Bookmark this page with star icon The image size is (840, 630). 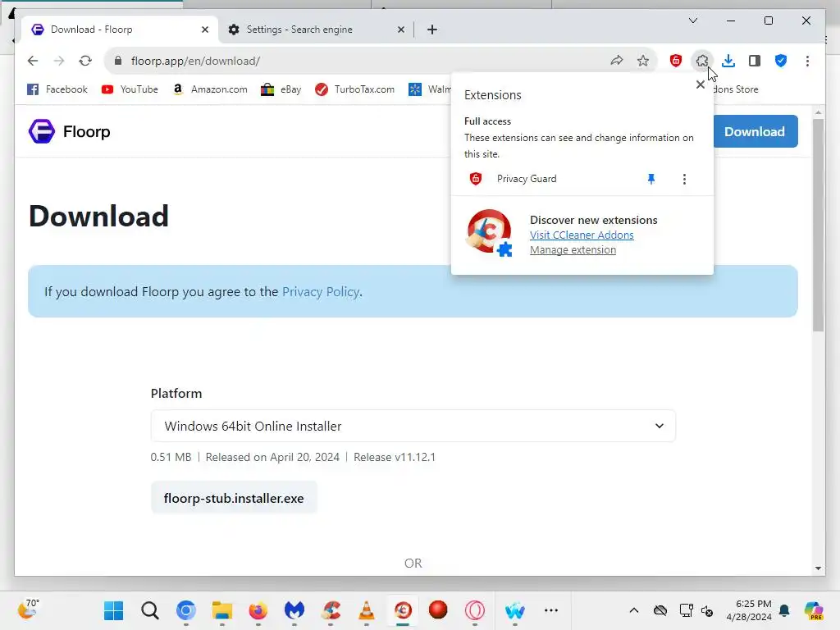[x=643, y=61]
